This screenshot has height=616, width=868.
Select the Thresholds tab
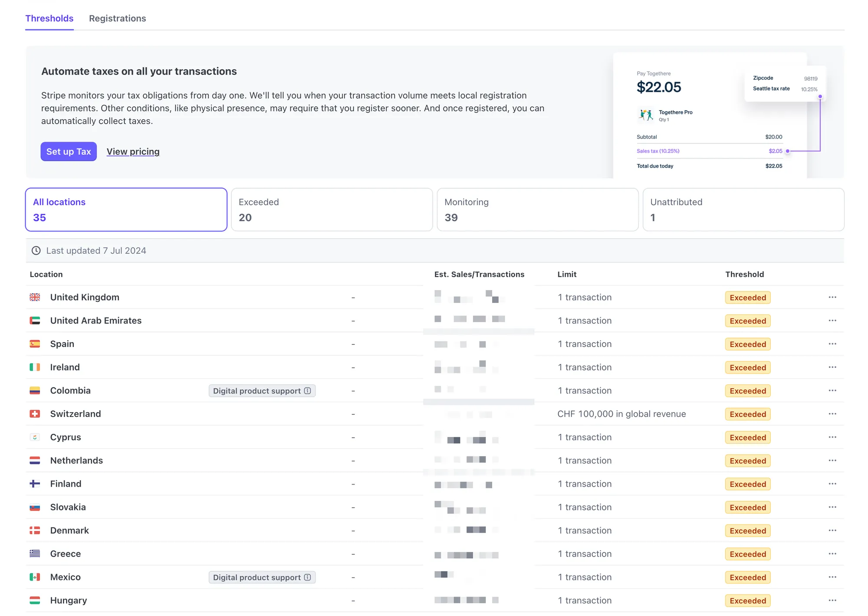click(49, 18)
